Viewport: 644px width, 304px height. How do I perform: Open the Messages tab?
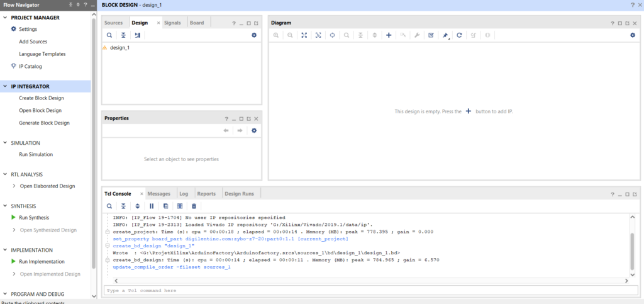(158, 194)
